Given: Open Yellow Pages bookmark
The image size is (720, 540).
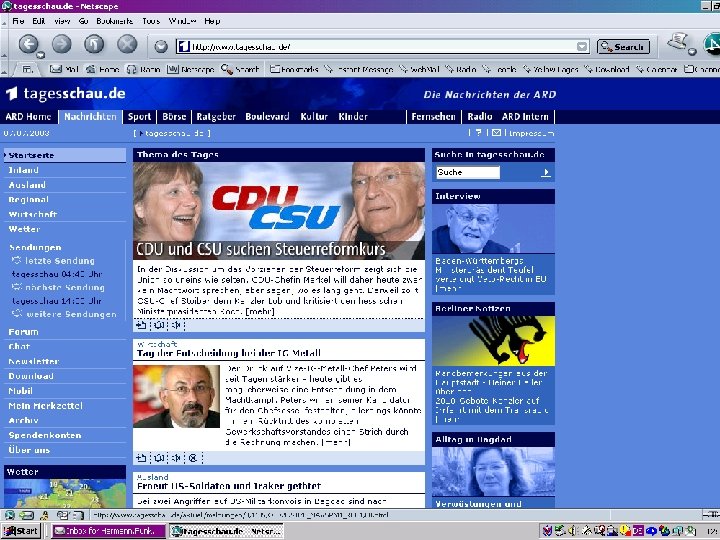Looking at the screenshot, I should [x=551, y=69].
